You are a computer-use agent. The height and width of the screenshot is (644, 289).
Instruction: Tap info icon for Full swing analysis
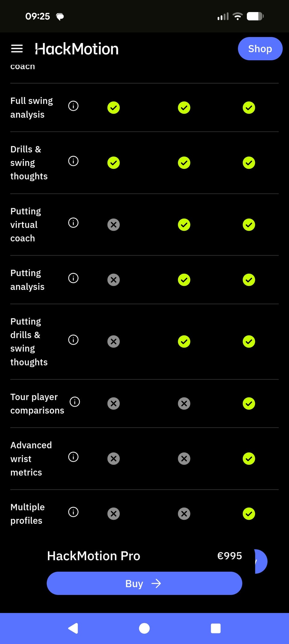click(73, 106)
